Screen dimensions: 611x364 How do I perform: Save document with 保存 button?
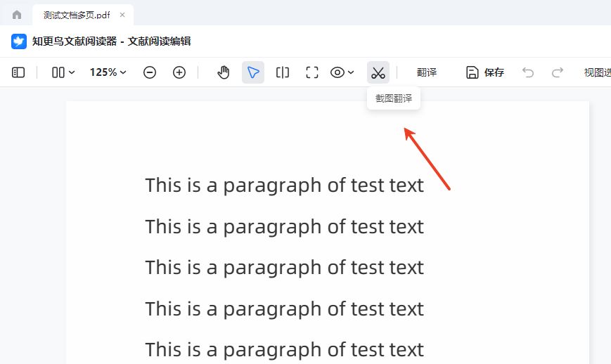485,72
